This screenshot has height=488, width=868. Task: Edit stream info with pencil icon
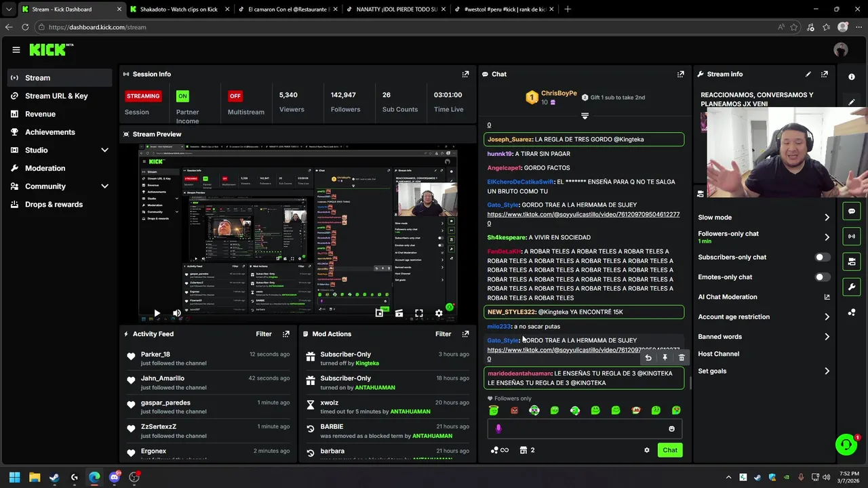tap(808, 74)
